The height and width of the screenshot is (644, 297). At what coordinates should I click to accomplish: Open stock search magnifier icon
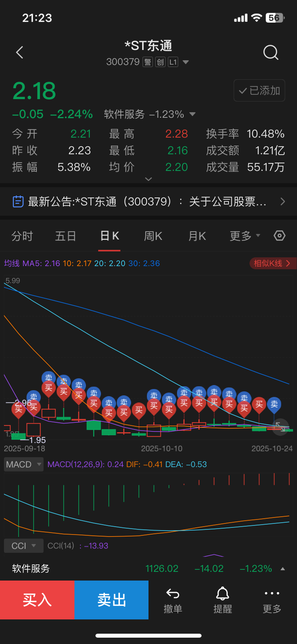(271, 52)
